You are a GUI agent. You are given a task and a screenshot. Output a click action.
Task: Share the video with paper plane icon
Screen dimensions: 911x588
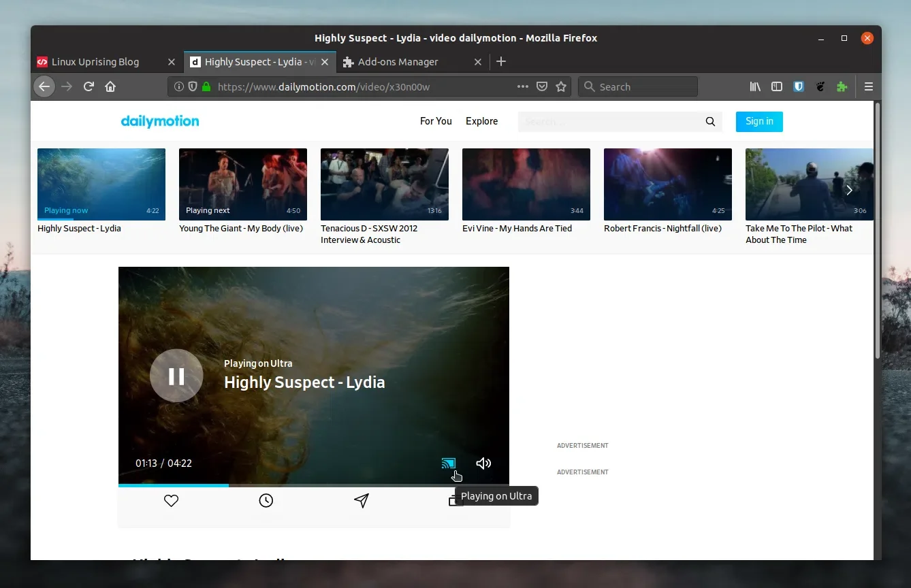(362, 501)
